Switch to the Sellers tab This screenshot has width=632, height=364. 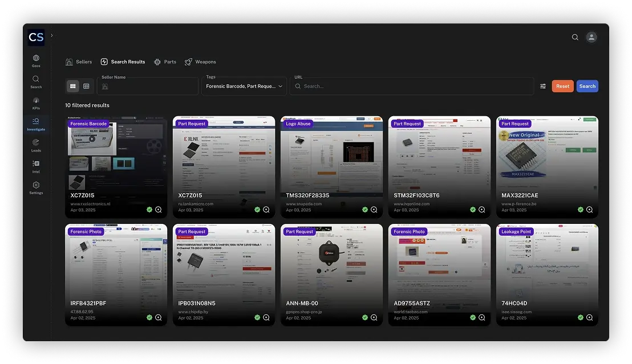tap(79, 62)
